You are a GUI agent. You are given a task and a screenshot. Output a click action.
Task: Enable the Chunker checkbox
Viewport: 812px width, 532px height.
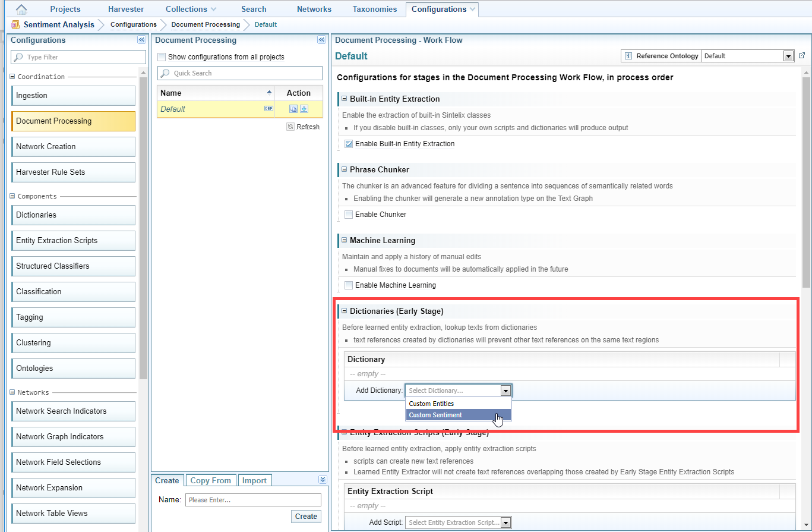[x=349, y=215]
